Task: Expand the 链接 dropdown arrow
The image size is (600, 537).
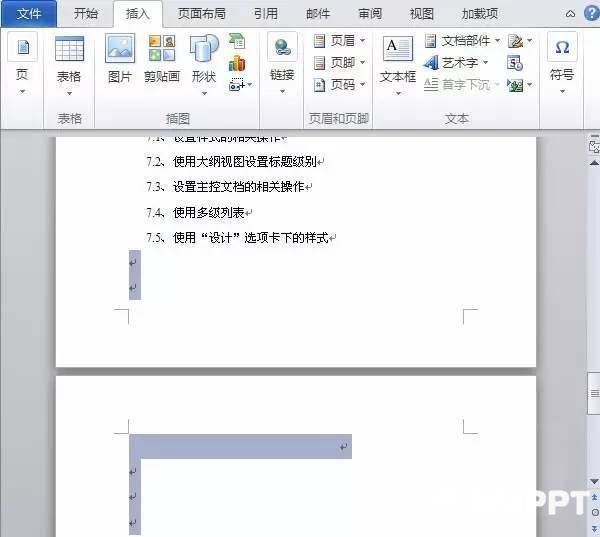Action: tap(282, 91)
